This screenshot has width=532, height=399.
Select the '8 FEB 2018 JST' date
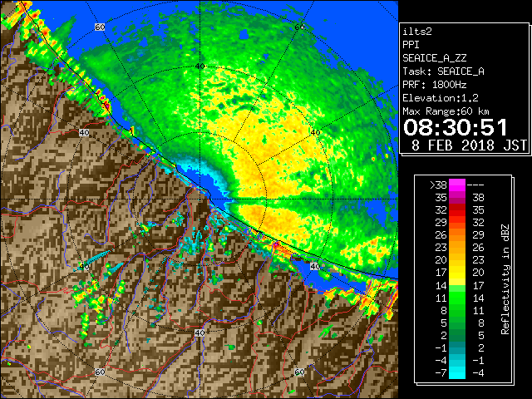coord(469,145)
